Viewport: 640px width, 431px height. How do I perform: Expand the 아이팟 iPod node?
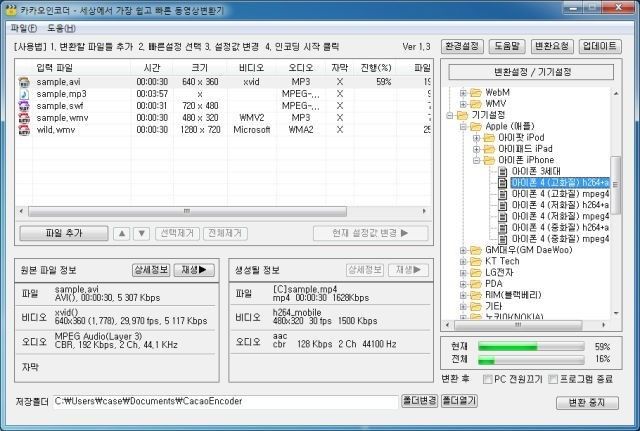[476, 138]
